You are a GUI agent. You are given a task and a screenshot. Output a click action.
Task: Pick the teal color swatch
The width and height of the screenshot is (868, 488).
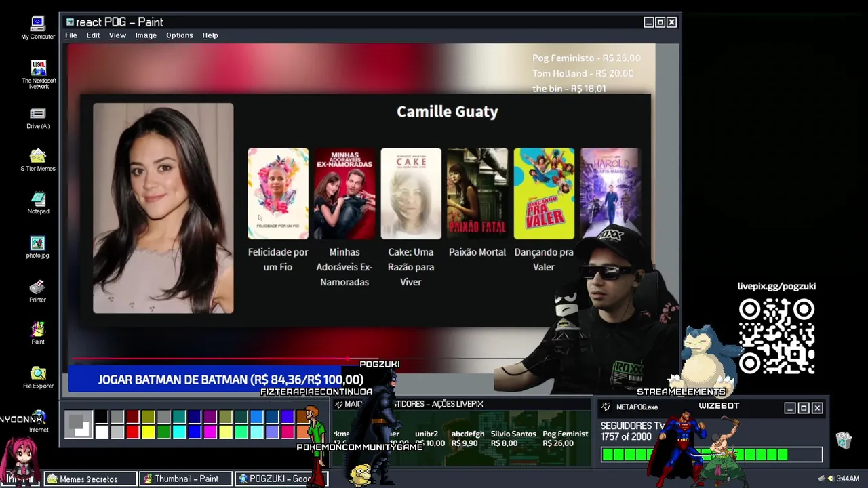tap(180, 417)
